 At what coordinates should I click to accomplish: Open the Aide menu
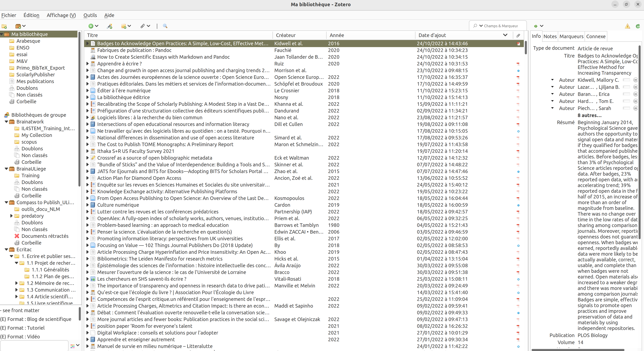tap(109, 15)
